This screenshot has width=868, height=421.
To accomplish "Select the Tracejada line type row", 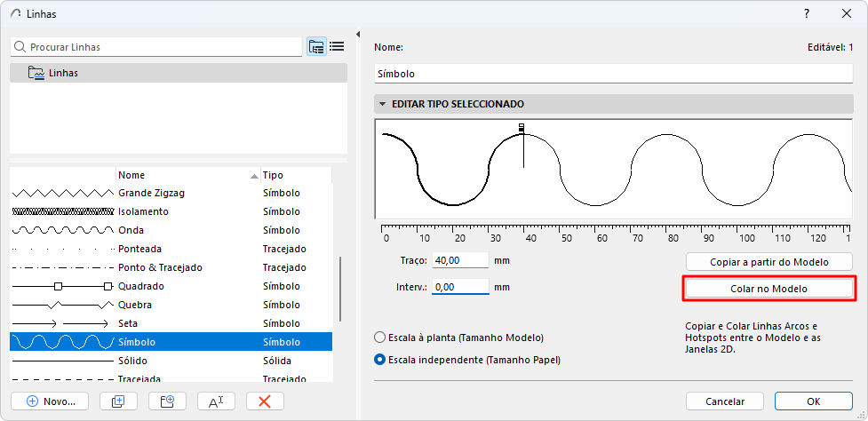I will coord(171,377).
